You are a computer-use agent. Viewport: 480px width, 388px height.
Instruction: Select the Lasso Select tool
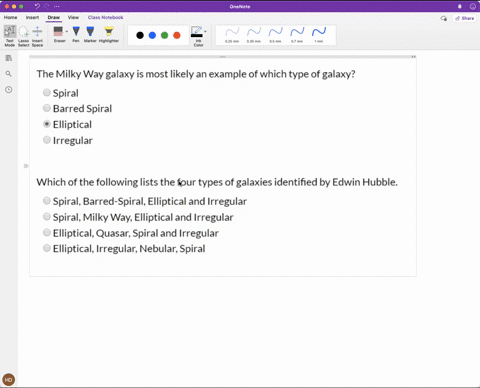click(23, 36)
